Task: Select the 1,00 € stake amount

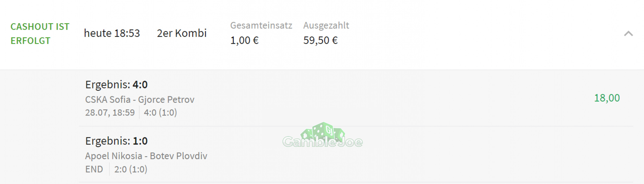Action: tap(244, 40)
